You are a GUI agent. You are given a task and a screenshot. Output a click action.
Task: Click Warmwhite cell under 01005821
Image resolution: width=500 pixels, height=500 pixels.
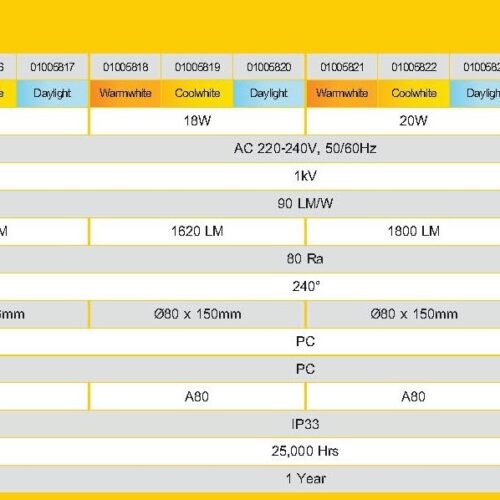click(342, 93)
